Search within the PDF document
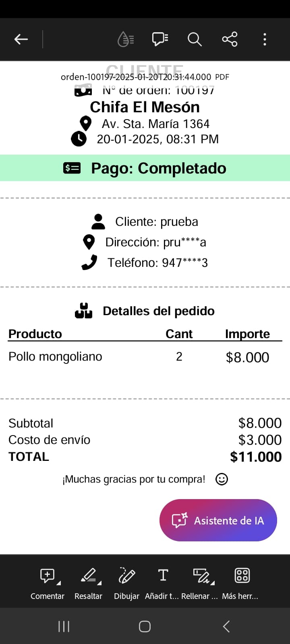 pos(195,39)
